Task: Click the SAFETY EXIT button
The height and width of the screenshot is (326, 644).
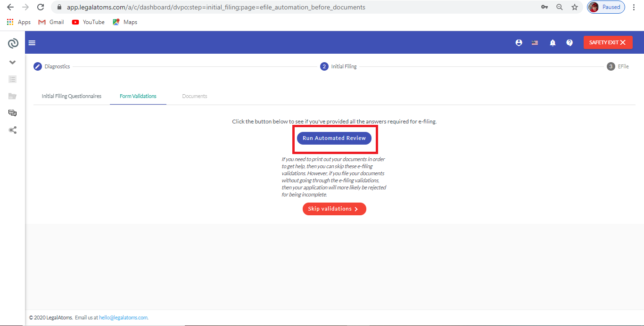Action: (608, 42)
